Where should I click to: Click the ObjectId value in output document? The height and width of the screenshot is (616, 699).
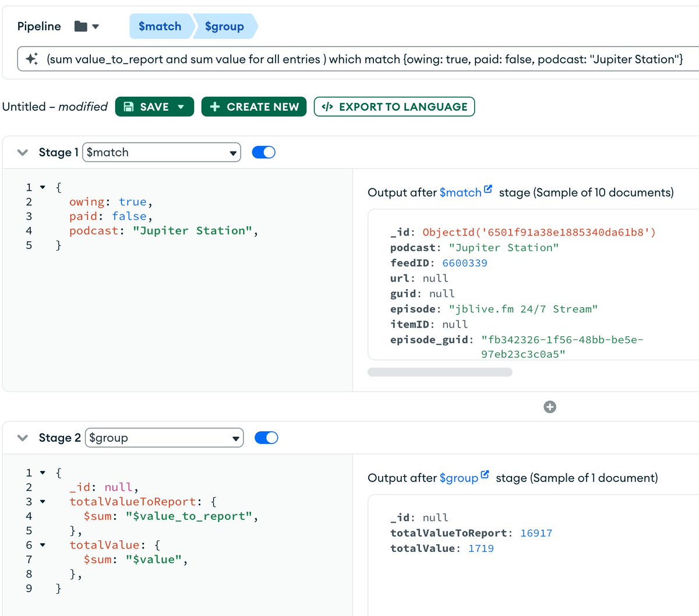coord(539,232)
